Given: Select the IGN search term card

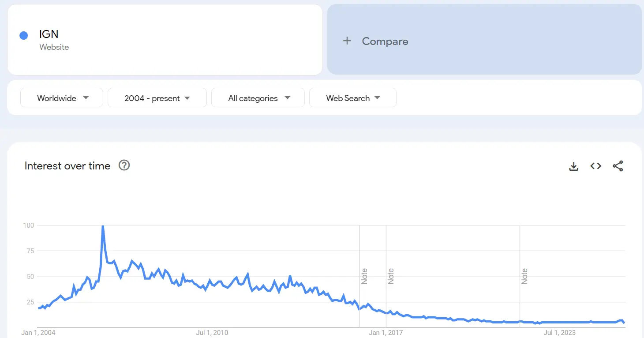Looking at the screenshot, I should (165, 40).
